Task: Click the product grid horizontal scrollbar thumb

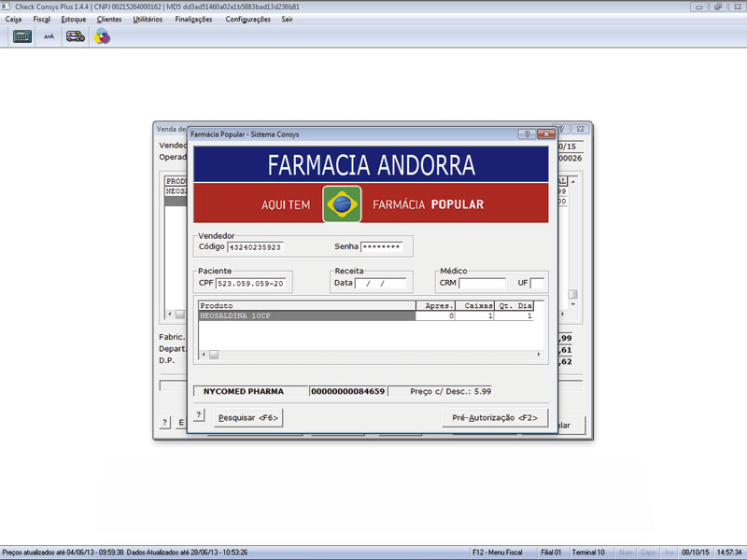Action: point(214,355)
